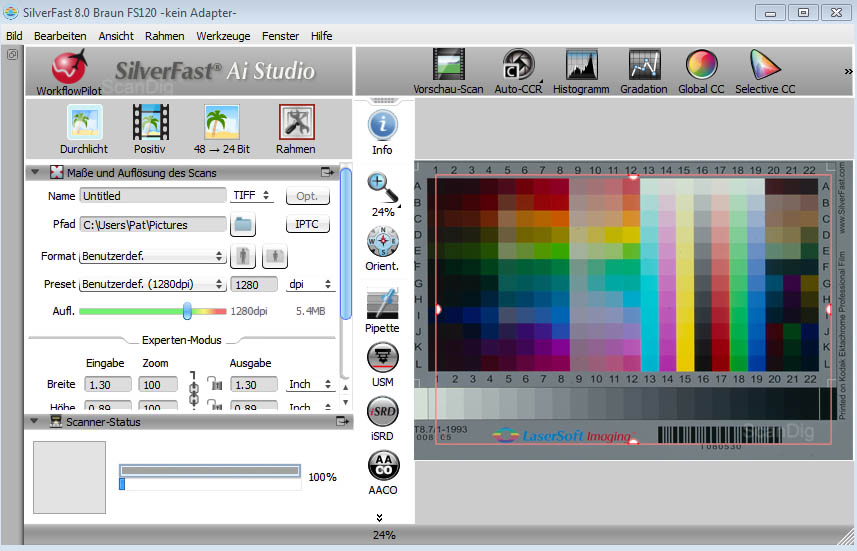Open Selective CC color correction
This screenshot has width=857, height=551.
point(765,72)
